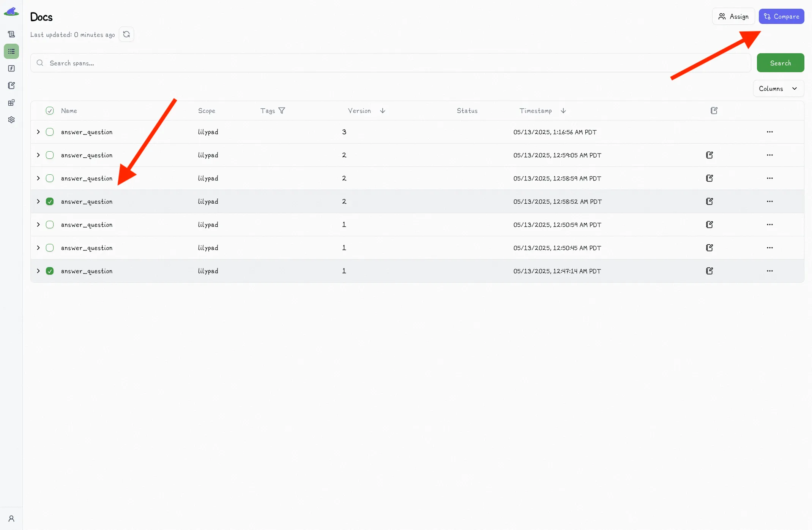Viewport: 812px width, 530px height.
Task: Open the Playground blocks icon in sidebar
Action: point(11,103)
